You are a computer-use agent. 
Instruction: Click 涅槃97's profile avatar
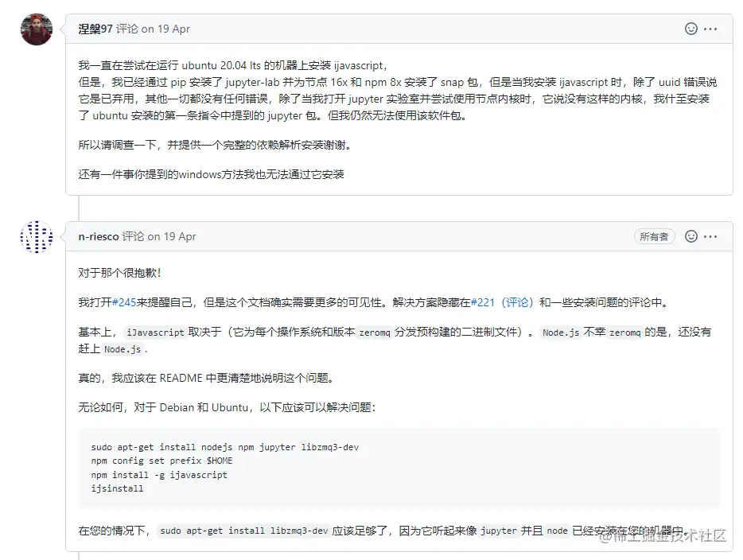(36, 29)
